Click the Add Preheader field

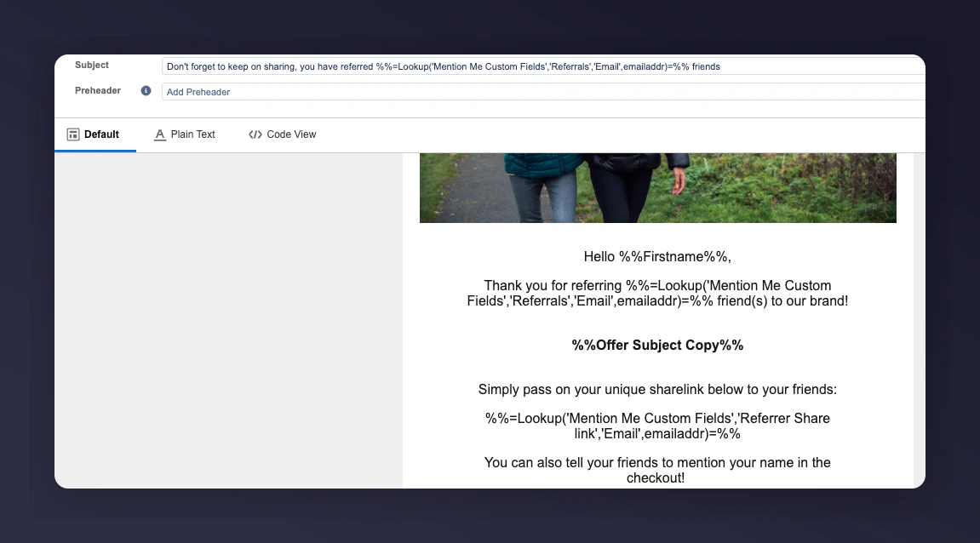click(543, 92)
